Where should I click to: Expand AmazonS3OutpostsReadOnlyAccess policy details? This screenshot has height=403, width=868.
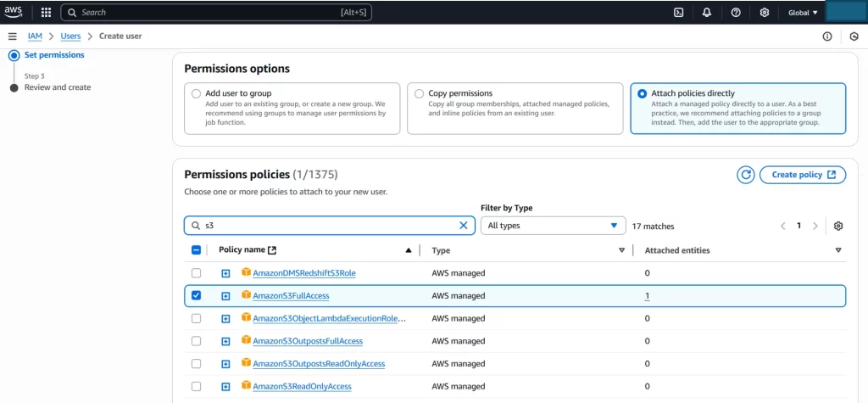click(225, 364)
